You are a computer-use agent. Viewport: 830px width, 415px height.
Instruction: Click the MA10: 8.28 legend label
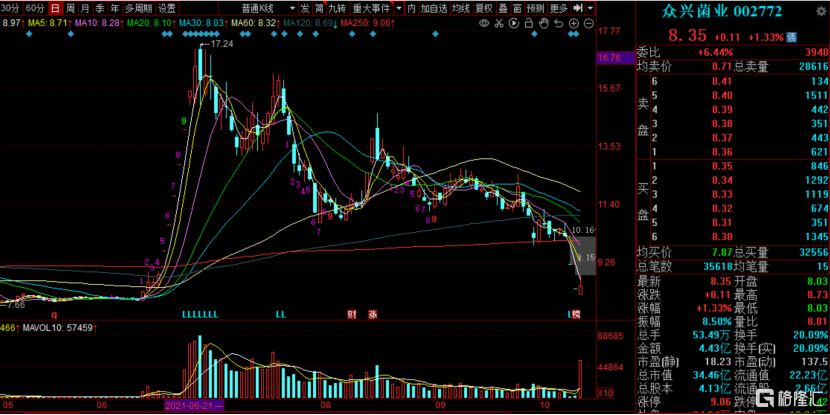(x=98, y=23)
